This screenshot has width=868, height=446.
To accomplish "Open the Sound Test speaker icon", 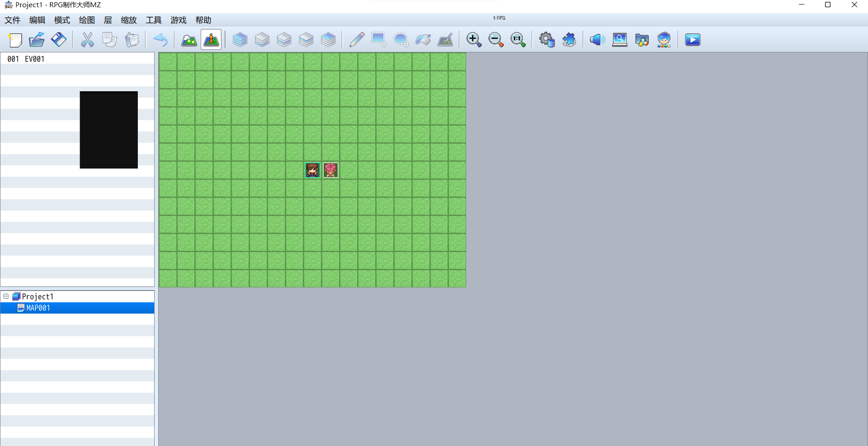I will (598, 40).
